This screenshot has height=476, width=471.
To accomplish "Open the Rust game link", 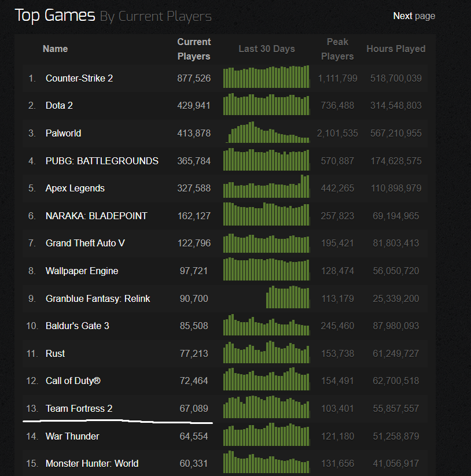I will click(x=55, y=353).
